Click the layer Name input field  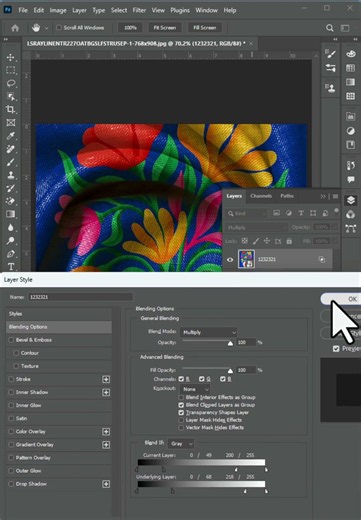coord(80,297)
